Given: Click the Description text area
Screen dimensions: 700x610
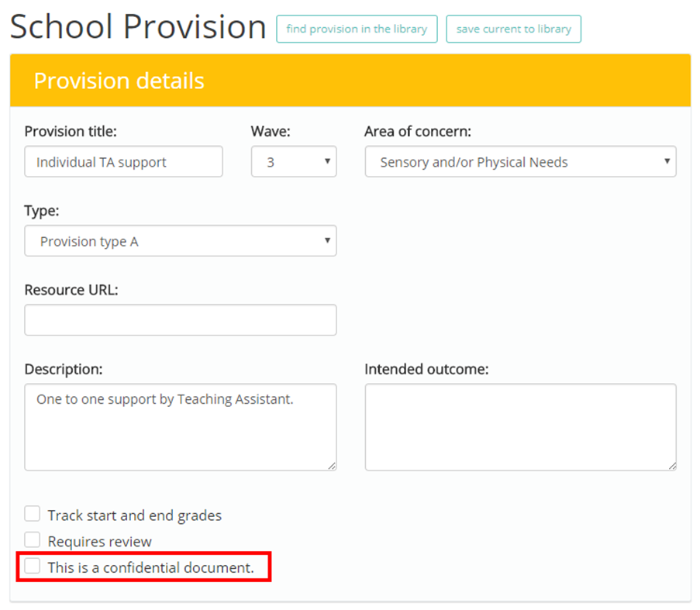Looking at the screenshot, I should [x=180, y=426].
